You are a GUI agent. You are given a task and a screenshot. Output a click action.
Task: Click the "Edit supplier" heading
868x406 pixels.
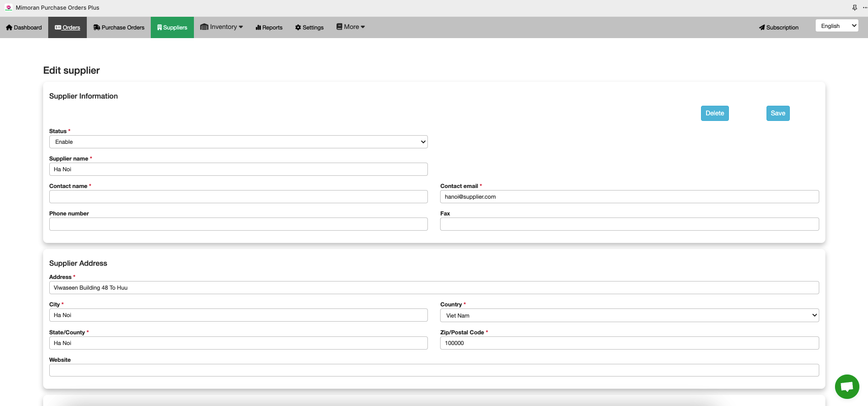(72, 71)
